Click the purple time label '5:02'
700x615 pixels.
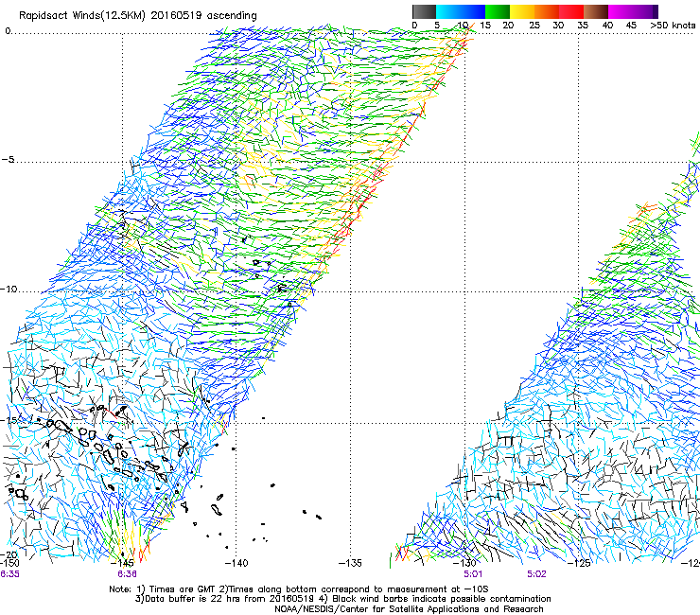[x=536, y=574]
